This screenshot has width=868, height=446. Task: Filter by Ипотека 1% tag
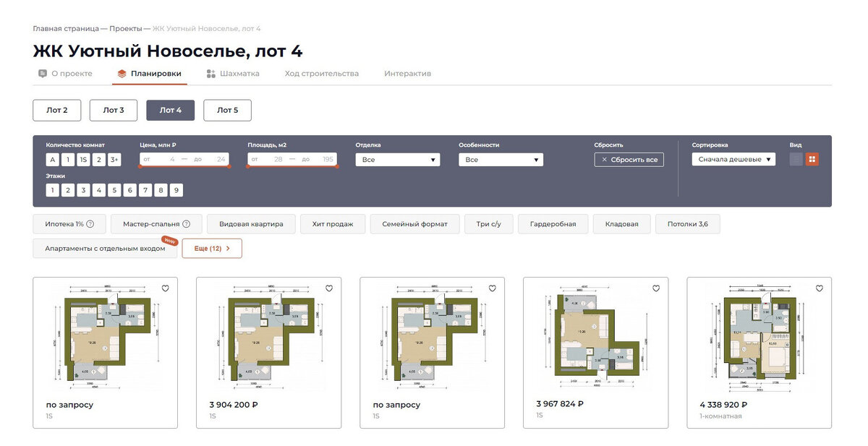[69, 224]
